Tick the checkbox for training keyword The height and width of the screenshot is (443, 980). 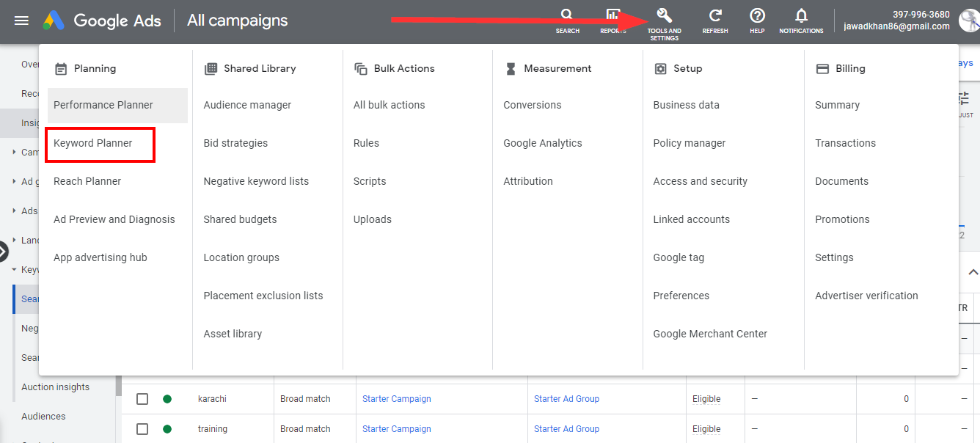(x=142, y=429)
